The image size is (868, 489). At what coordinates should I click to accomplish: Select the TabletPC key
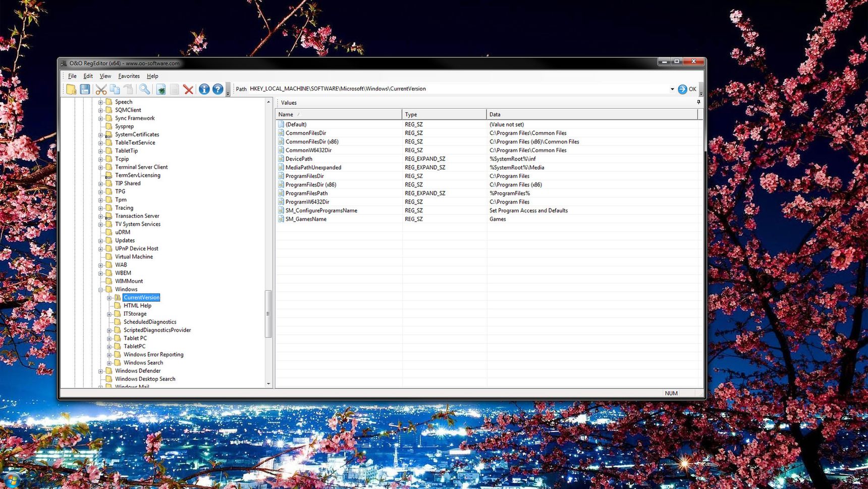tap(134, 347)
